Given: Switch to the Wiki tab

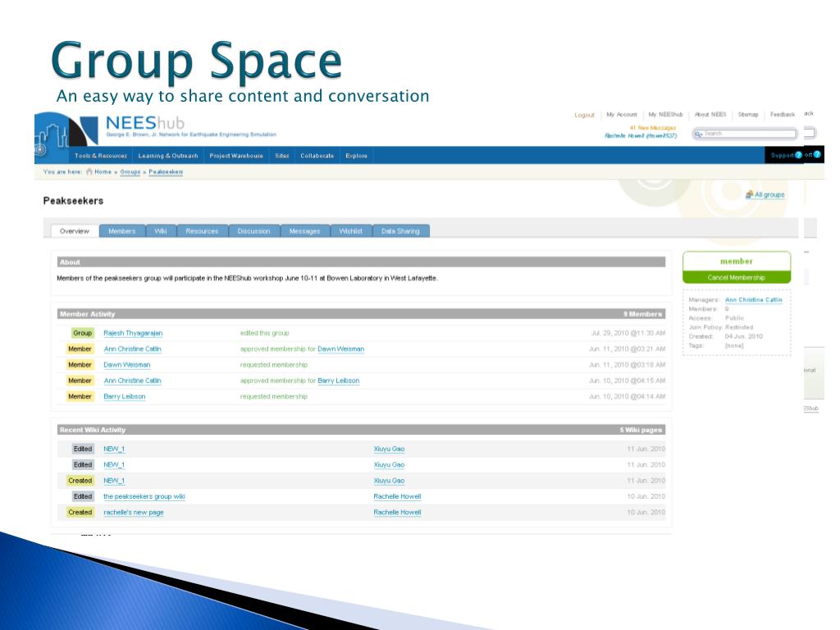Looking at the screenshot, I should coord(161,231).
